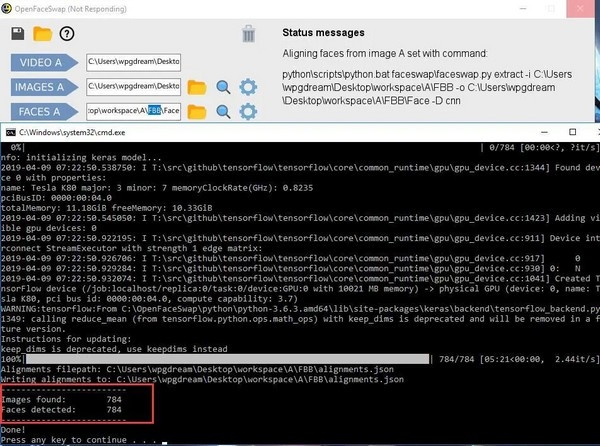Click the cmd.exe icon in console title bar
This screenshot has height=446, width=600.
pos(11,133)
